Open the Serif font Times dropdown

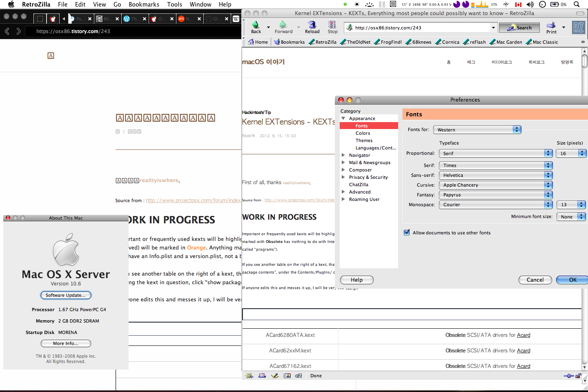click(496, 165)
